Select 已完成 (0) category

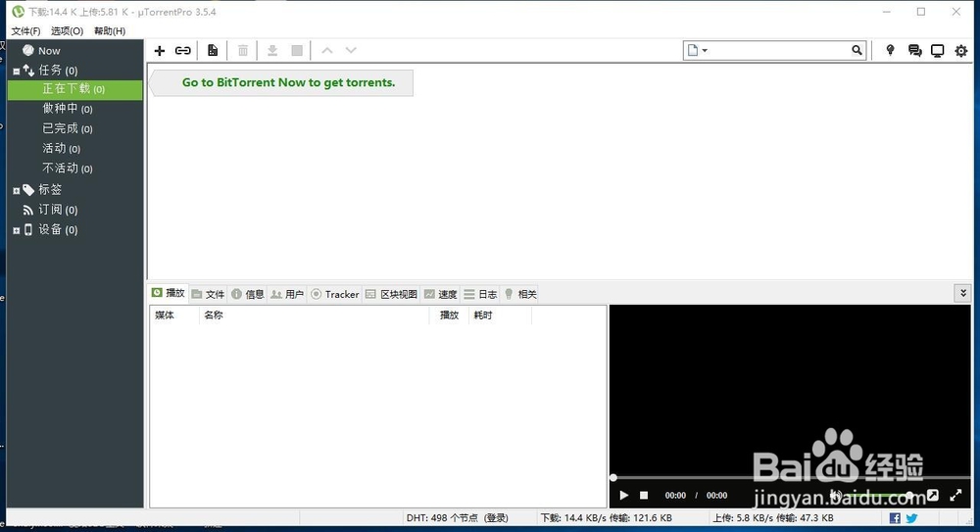pos(68,128)
